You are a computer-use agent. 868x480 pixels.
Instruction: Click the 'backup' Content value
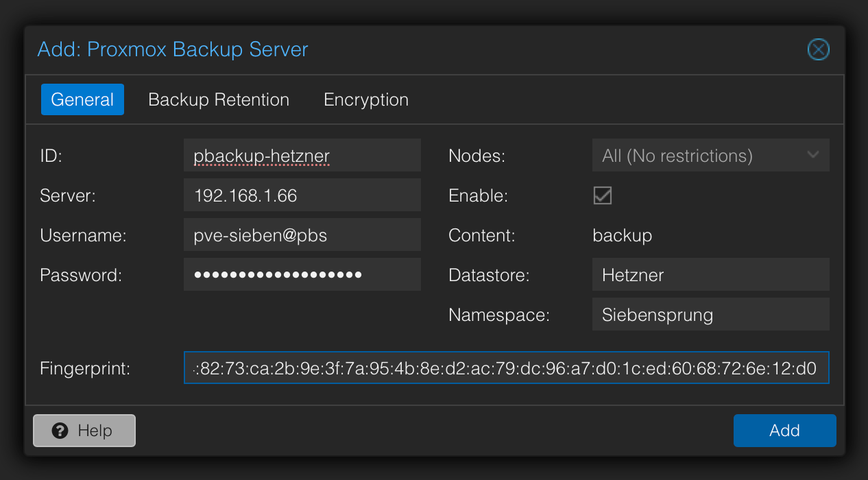click(622, 235)
